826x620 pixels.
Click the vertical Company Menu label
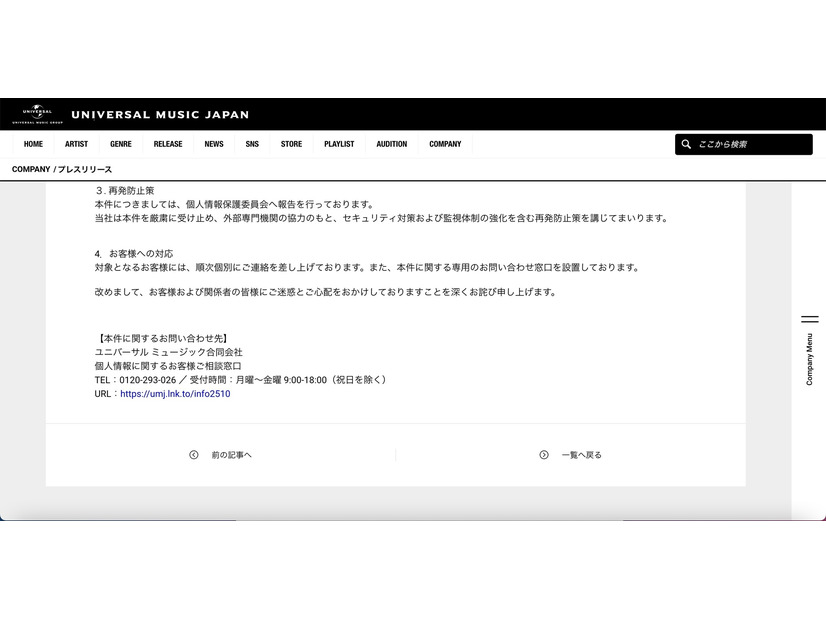(x=810, y=359)
